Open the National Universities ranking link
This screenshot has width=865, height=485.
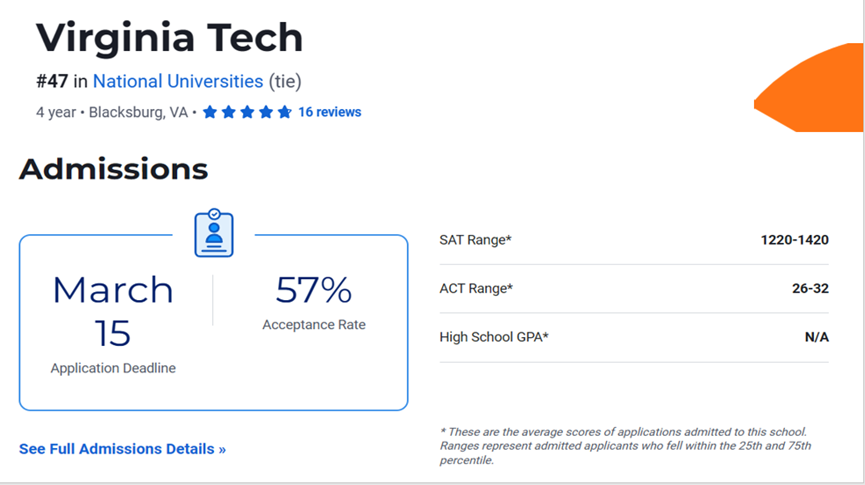coord(178,81)
